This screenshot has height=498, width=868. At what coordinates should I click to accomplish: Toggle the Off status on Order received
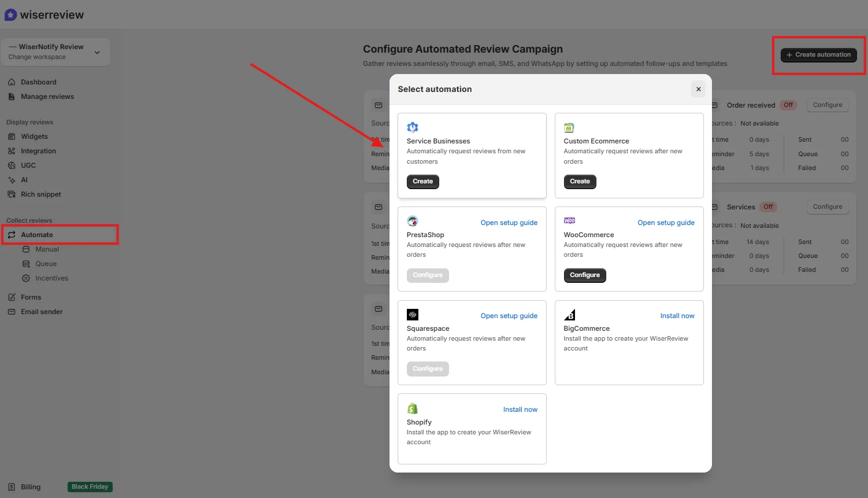click(x=788, y=105)
